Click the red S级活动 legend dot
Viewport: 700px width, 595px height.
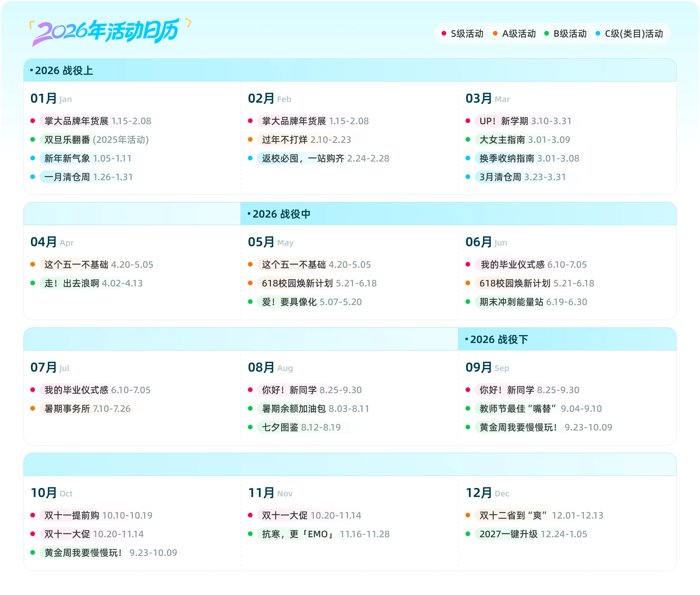coord(444,33)
